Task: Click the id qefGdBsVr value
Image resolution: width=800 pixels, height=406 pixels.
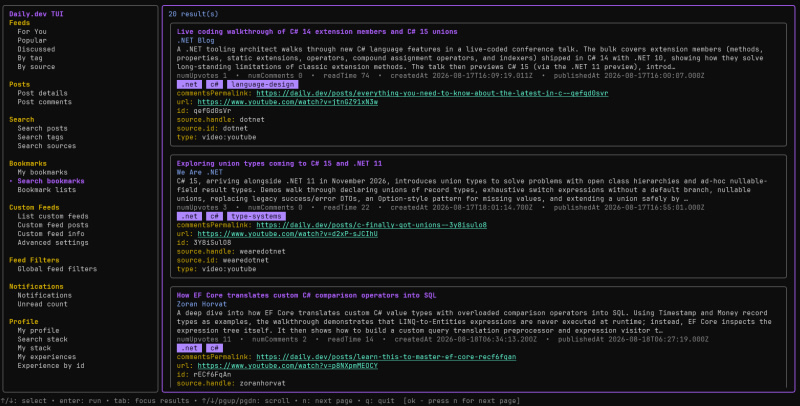Action: click(x=212, y=111)
